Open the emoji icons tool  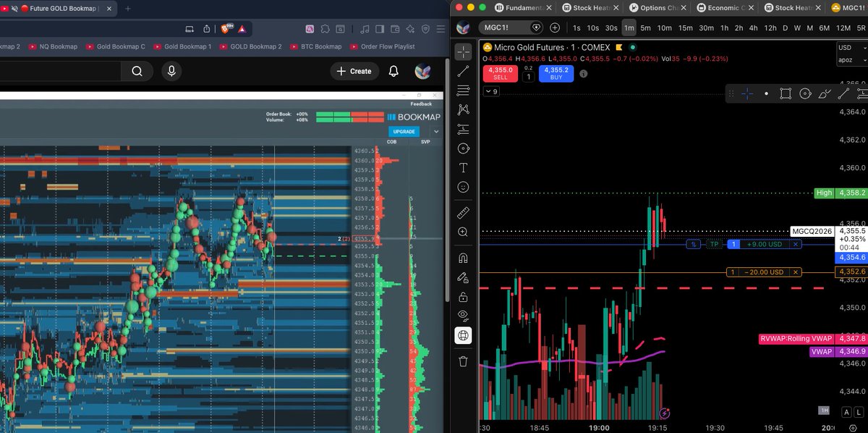tap(464, 187)
